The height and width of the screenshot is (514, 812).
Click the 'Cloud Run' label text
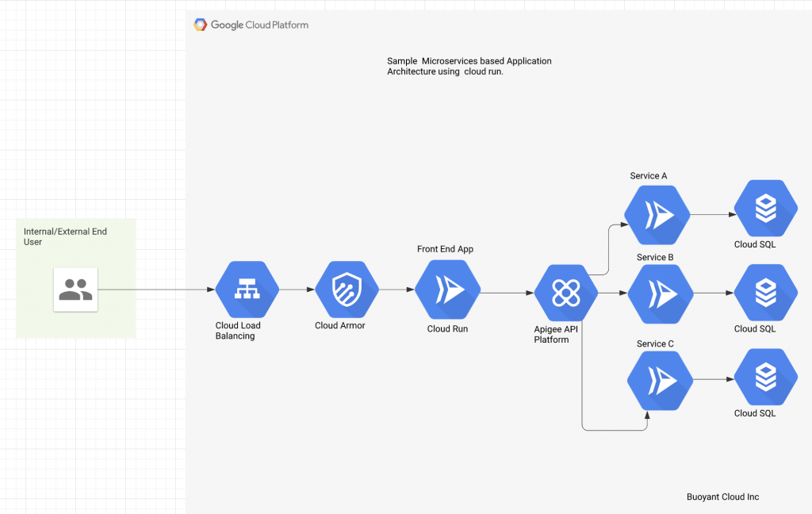pos(447,329)
